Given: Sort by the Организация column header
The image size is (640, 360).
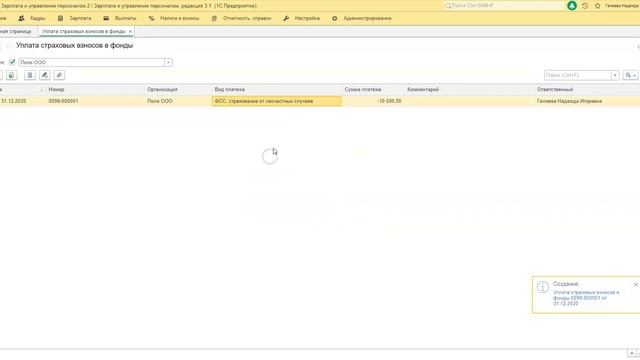Looking at the screenshot, I should (162, 89).
